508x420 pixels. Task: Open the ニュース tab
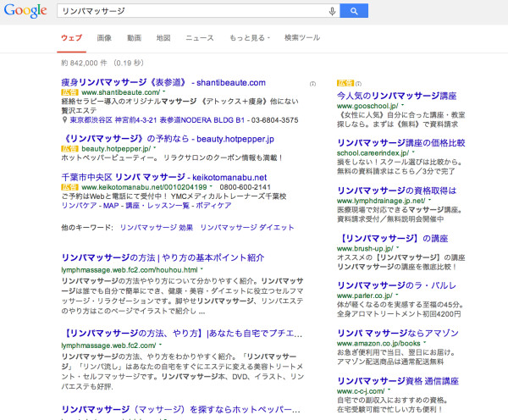point(200,38)
